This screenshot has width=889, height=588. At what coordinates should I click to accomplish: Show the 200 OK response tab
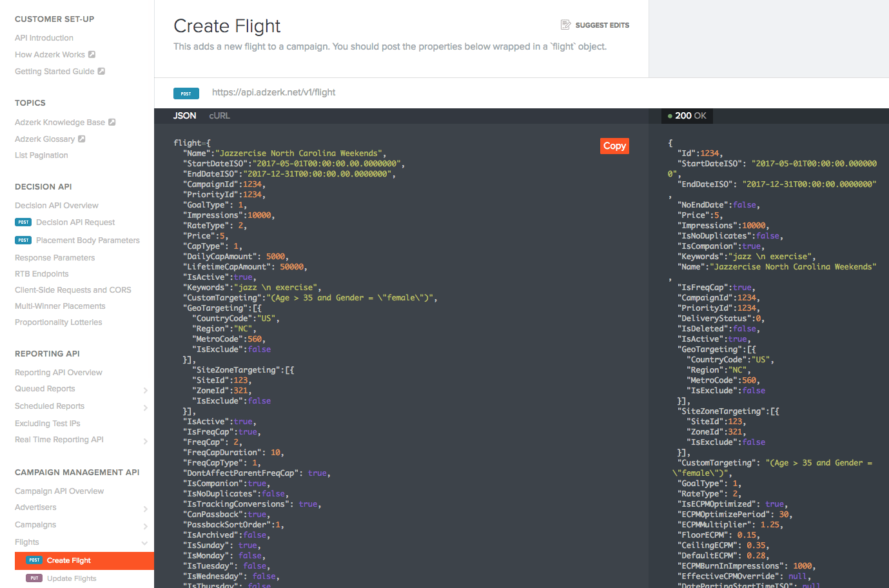coord(687,116)
